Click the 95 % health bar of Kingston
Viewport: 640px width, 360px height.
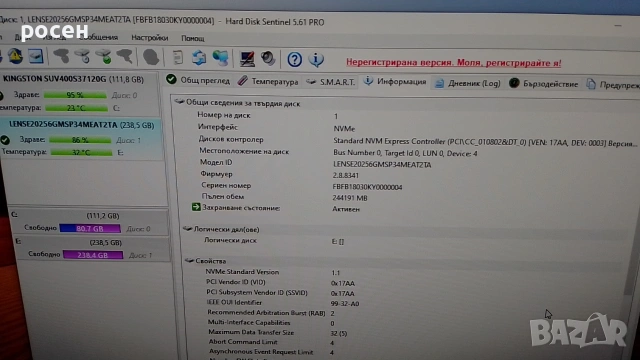click(x=75, y=95)
